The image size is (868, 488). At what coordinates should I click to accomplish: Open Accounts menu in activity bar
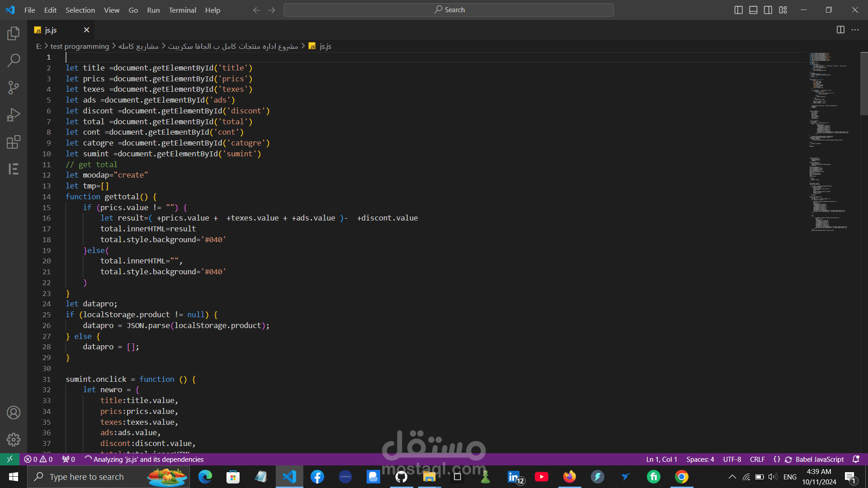[14, 413]
